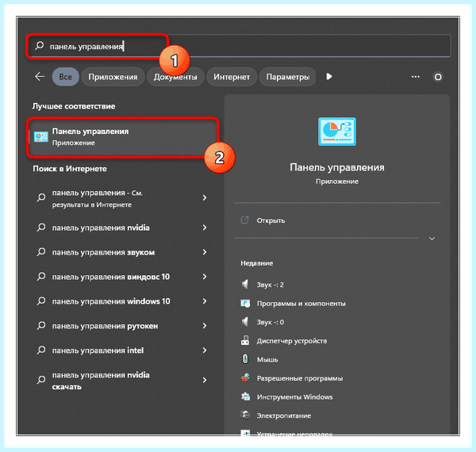
Task: Switch to the Интернет tab
Action: click(232, 77)
